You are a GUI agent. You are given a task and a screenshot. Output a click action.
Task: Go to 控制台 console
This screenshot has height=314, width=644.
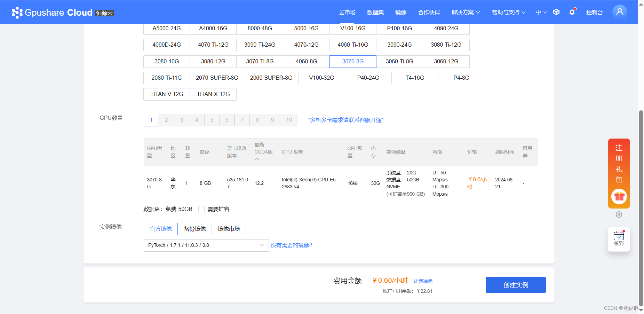coord(595,13)
